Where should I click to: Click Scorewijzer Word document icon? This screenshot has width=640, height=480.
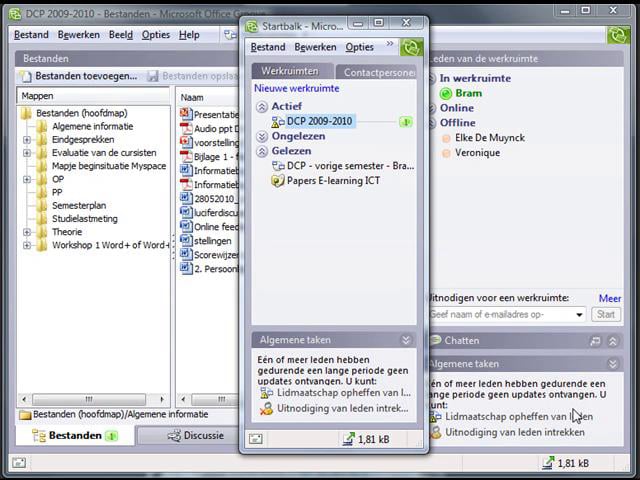[x=186, y=254]
